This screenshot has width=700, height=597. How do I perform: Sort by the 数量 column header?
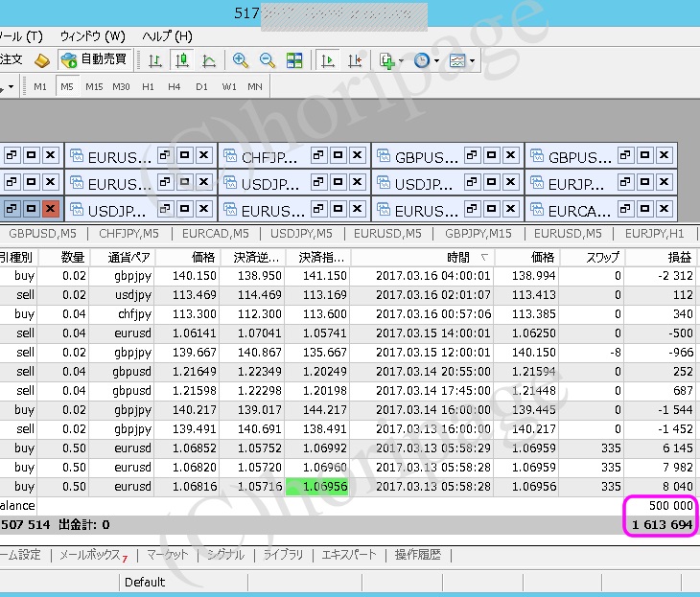coord(65,258)
